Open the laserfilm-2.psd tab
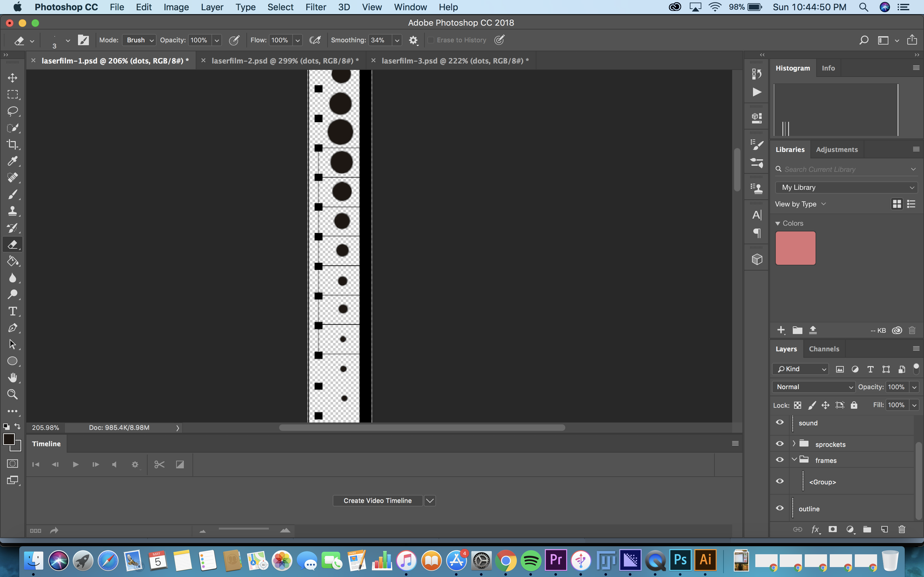Viewport: 924px width, 577px height. point(282,61)
